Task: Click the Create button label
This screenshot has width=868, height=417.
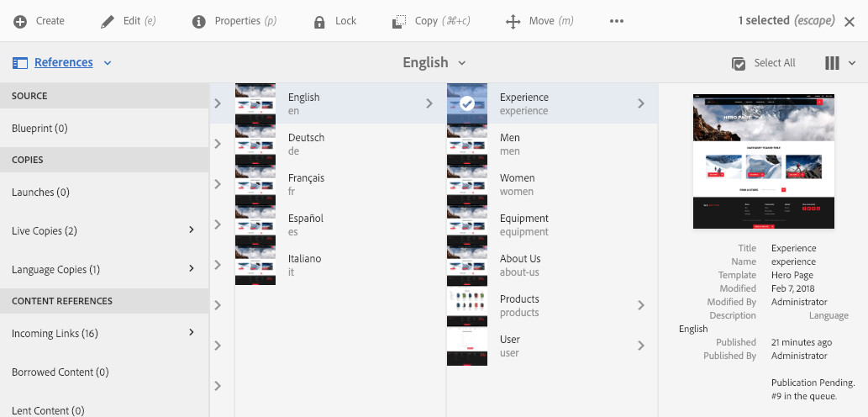Action: (50, 21)
